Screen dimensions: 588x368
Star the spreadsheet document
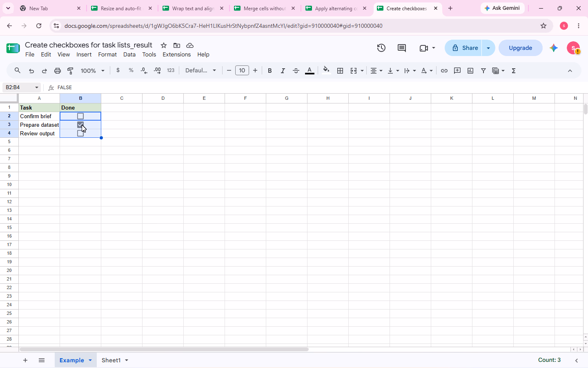coord(164,45)
